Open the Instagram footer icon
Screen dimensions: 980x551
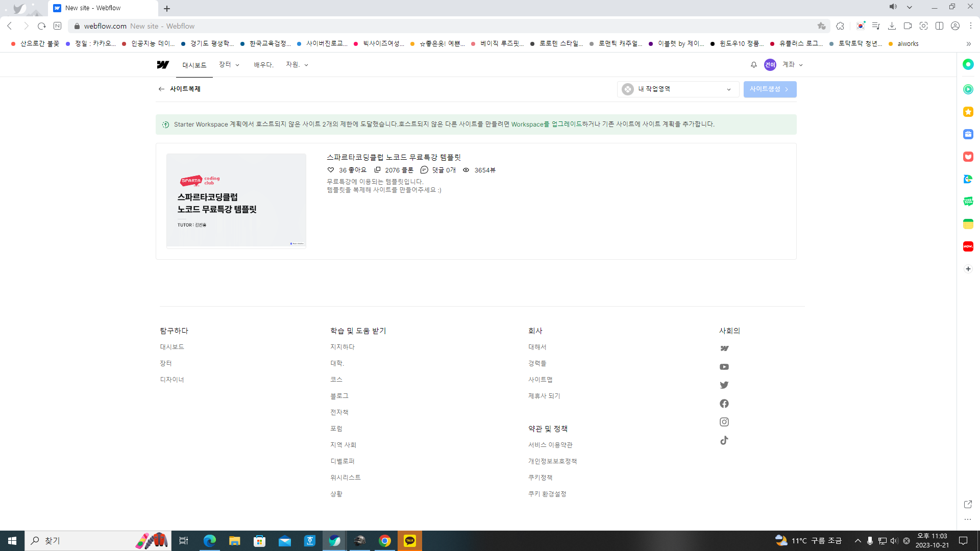coord(724,422)
